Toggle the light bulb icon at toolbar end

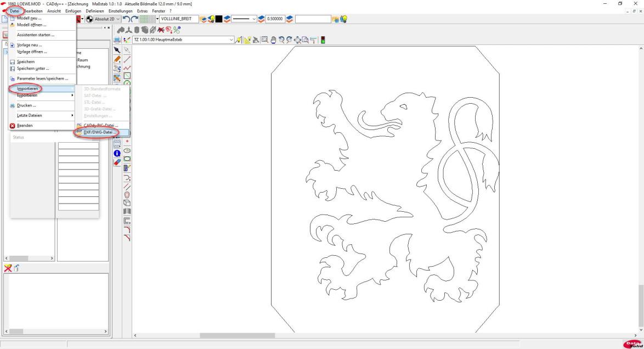coord(344,19)
